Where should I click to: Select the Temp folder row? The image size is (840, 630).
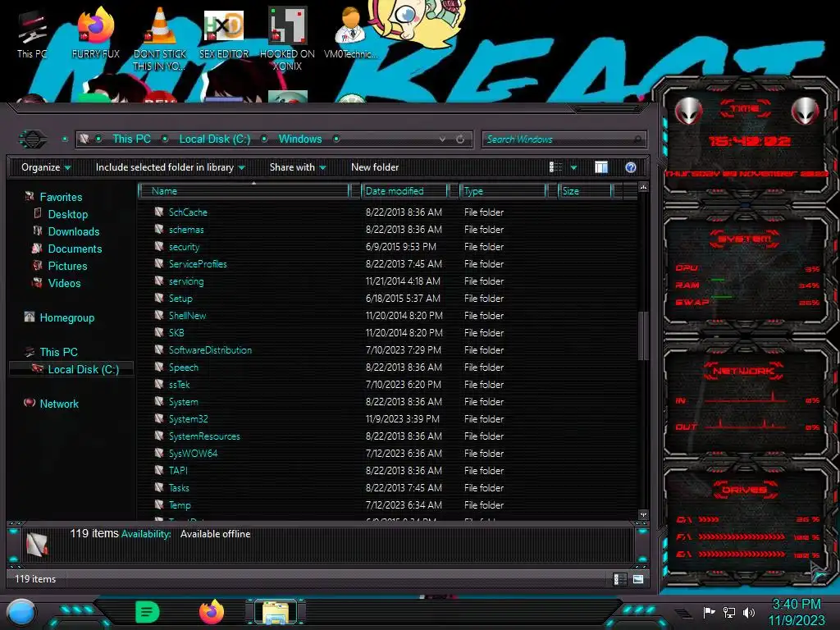coord(388,504)
